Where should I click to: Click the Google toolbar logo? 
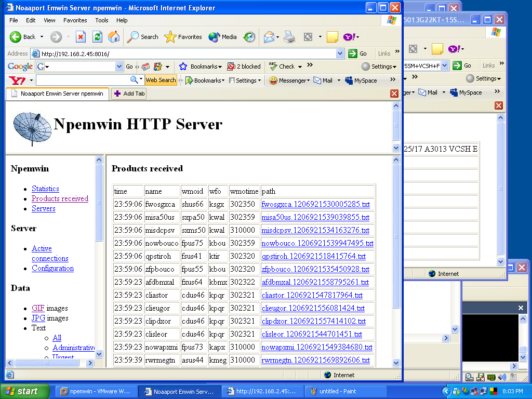click(20, 66)
